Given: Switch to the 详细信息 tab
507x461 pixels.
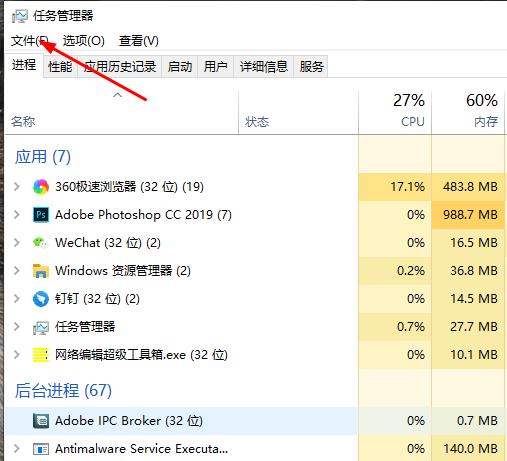Looking at the screenshot, I should pyautogui.click(x=264, y=67).
